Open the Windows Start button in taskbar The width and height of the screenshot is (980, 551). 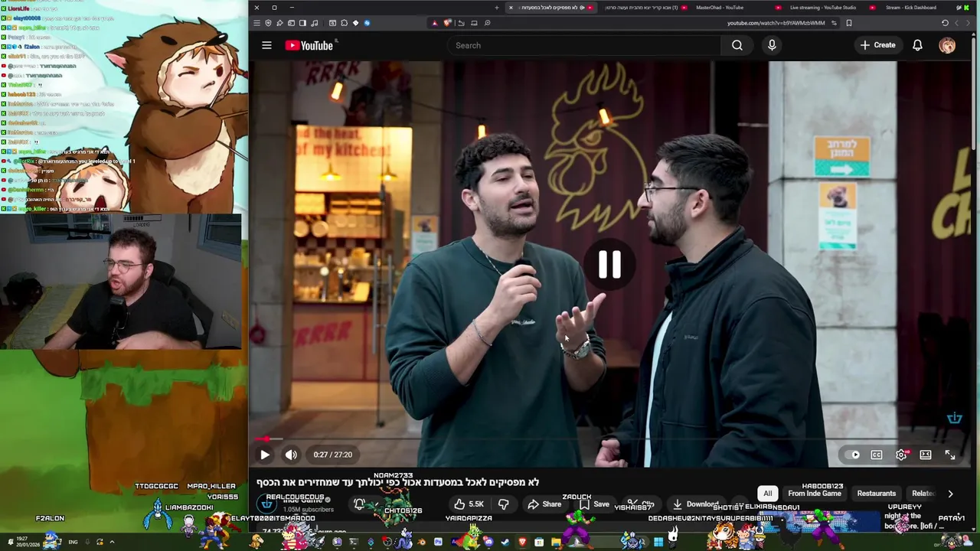click(658, 542)
